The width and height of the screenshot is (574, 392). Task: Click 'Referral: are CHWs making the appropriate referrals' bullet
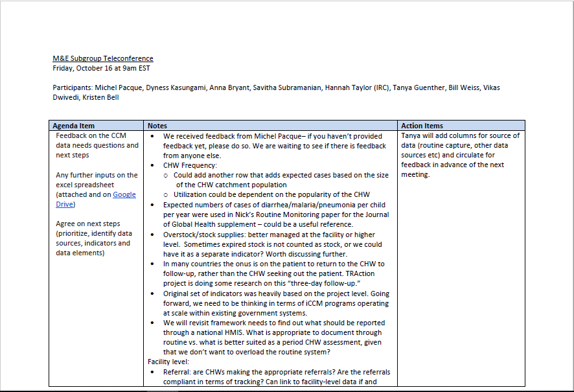[277, 372]
